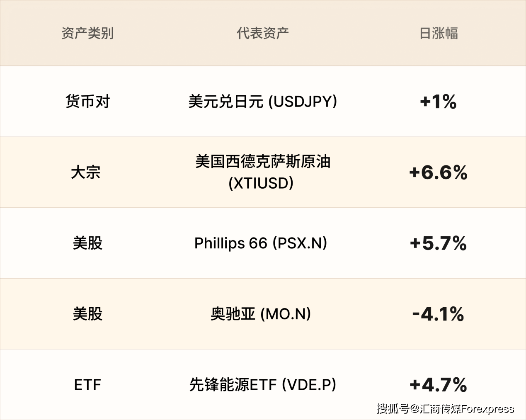Click Phillips 66 (PSX.N) asset name
Screen dimensions: 526x420
click(x=261, y=243)
